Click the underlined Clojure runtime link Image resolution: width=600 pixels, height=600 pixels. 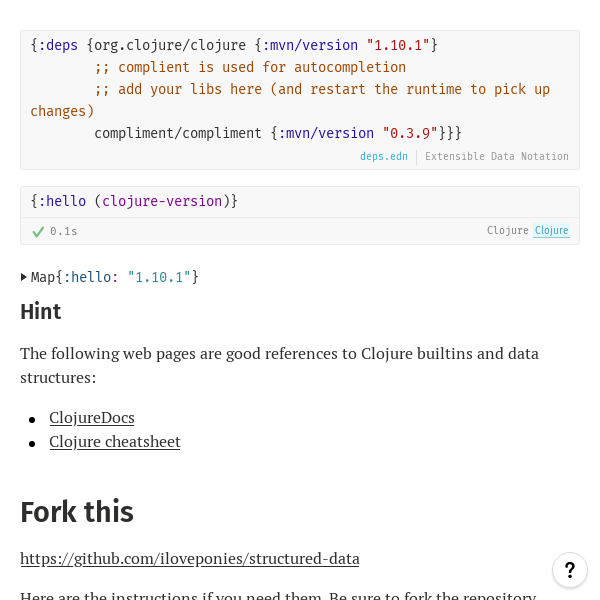(551, 231)
